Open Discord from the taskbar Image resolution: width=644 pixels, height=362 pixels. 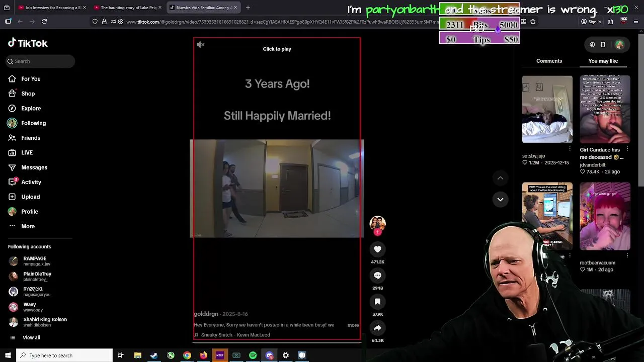click(269, 355)
